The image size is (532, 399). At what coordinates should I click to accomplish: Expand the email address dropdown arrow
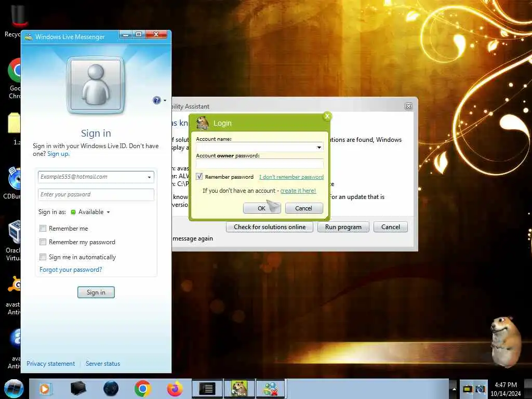tap(149, 177)
